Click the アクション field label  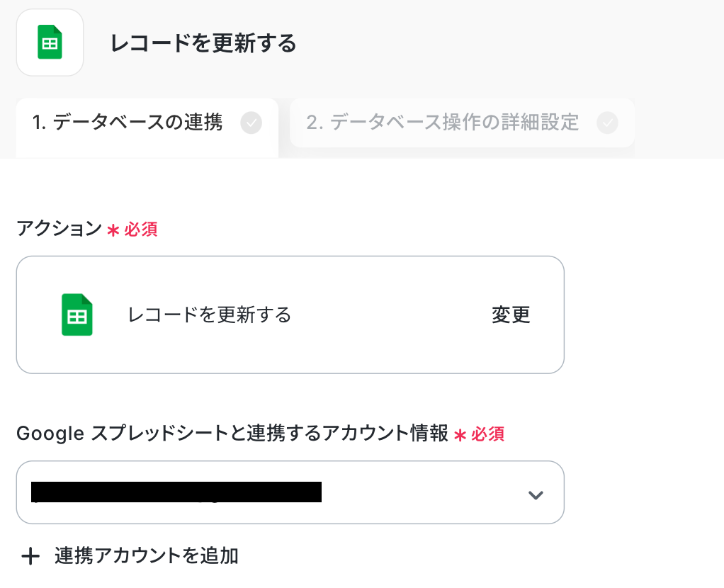[59, 229]
